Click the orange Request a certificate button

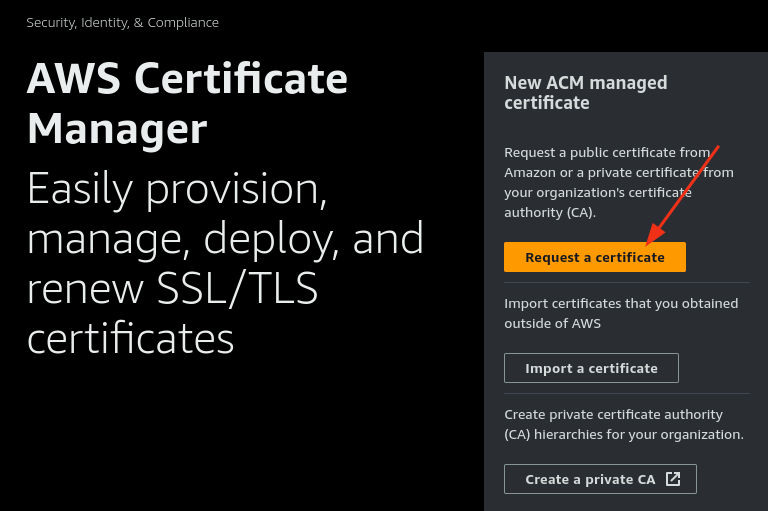[x=594, y=257]
